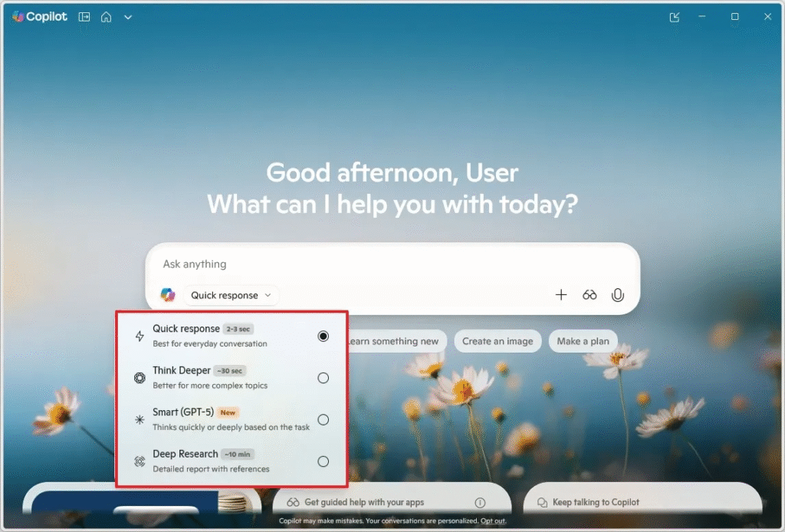
Task: Toggle the sidebar panel icon
Action: [84, 17]
